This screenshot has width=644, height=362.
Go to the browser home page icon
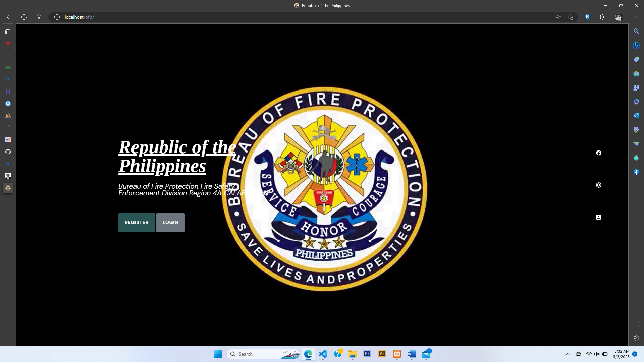pos(39,17)
